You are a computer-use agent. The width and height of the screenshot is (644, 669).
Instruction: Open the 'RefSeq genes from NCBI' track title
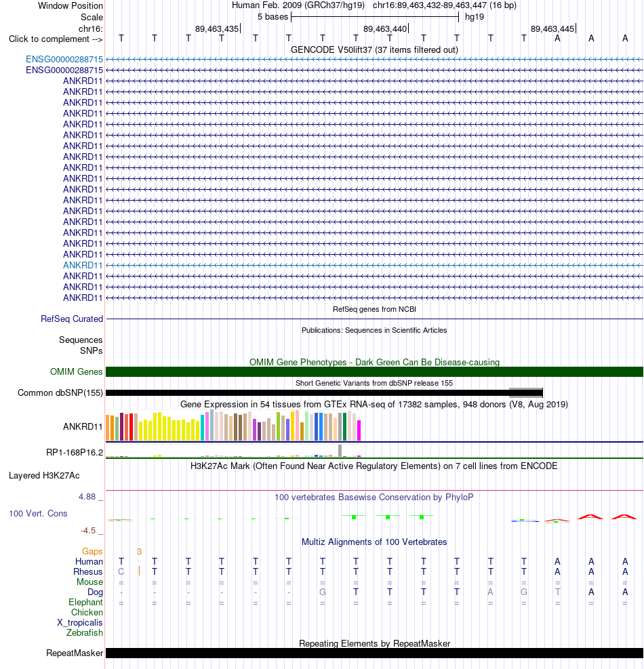[x=374, y=309]
